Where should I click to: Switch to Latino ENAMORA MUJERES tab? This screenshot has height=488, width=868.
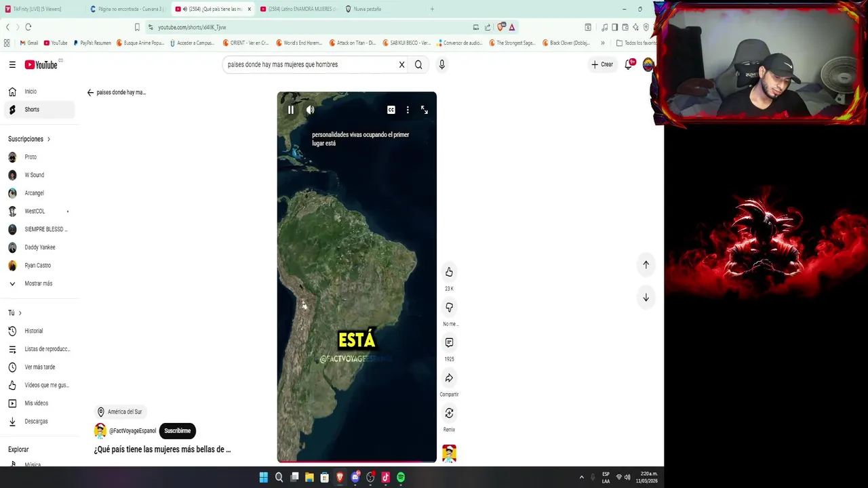pyautogui.click(x=298, y=9)
